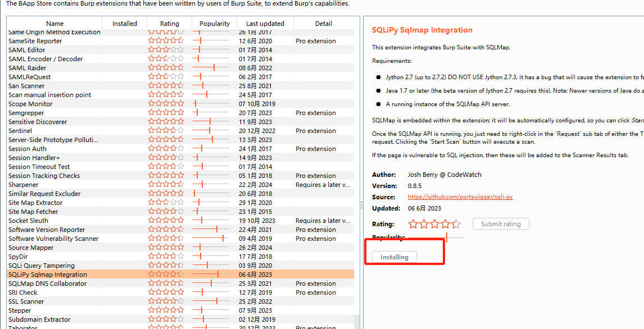Select the Semgrepper extension row
The height and width of the screenshot is (329, 644).
181,113
